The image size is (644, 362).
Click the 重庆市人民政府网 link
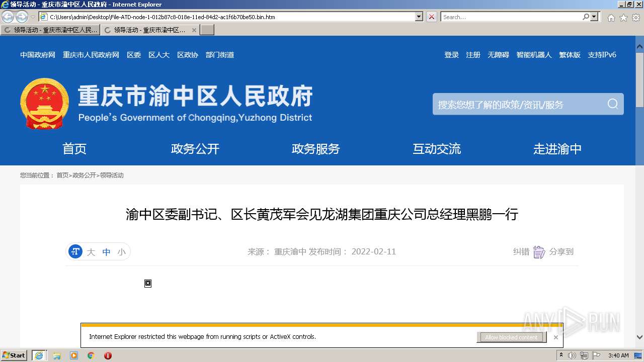pyautogui.click(x=91, y=55)
